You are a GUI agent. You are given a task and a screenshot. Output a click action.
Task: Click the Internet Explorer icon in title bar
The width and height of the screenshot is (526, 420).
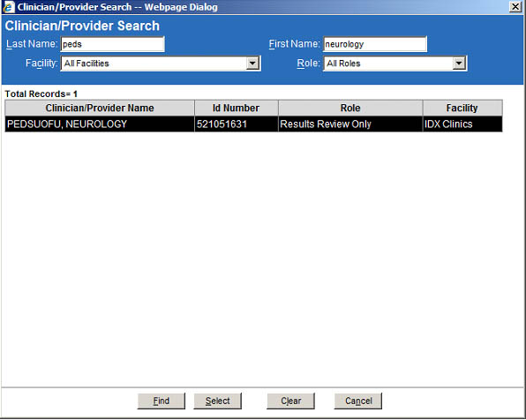pos(9,7)
